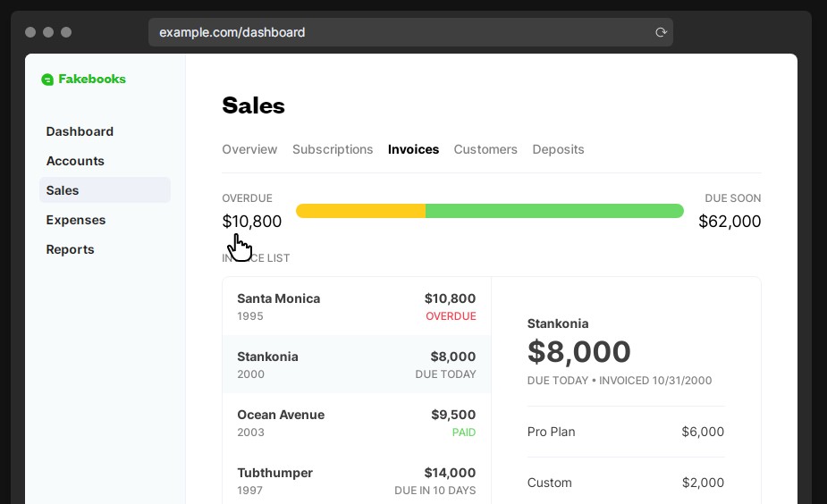Click the red OVERDUE status label

pyautogui.click(x=451, y=316)
